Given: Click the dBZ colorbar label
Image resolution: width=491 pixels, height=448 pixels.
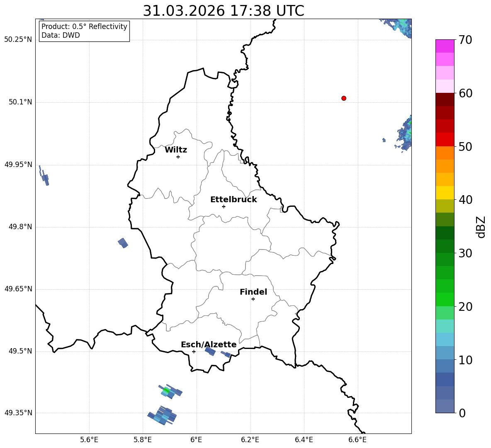Looking at the screenshot, I should (481, 227).
